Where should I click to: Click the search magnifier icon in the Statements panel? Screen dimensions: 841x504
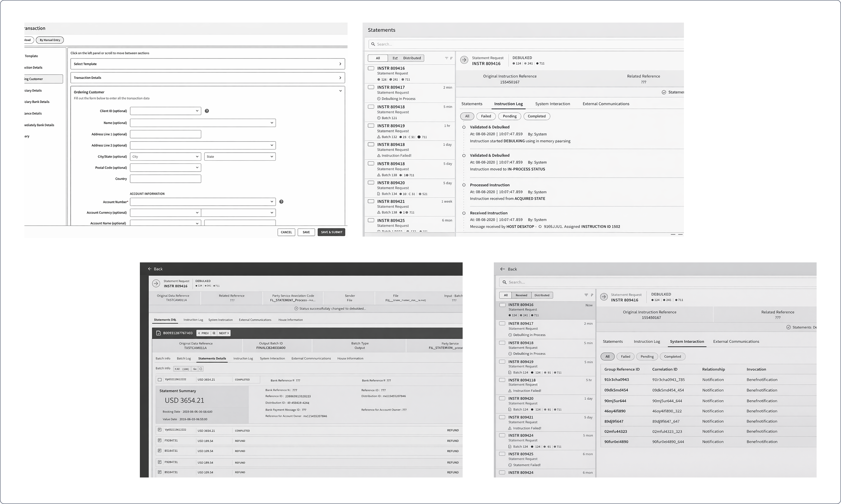click(373, 44)
